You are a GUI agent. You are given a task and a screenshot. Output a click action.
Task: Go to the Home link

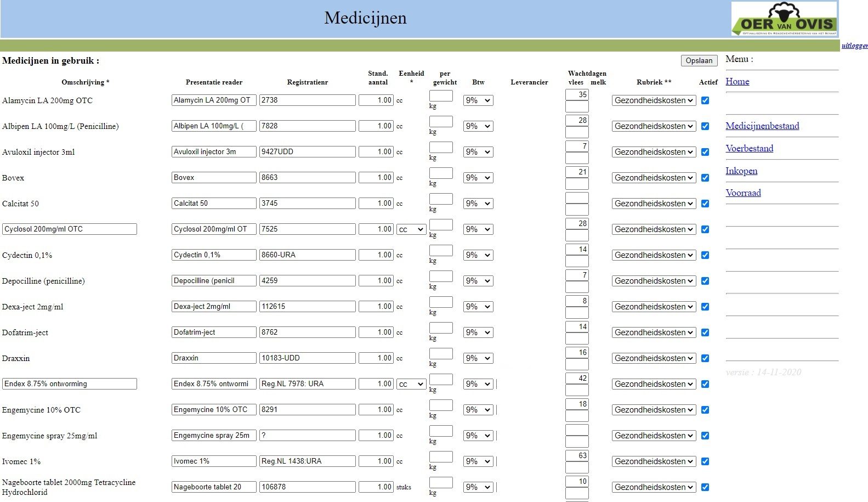pos(737,81)
